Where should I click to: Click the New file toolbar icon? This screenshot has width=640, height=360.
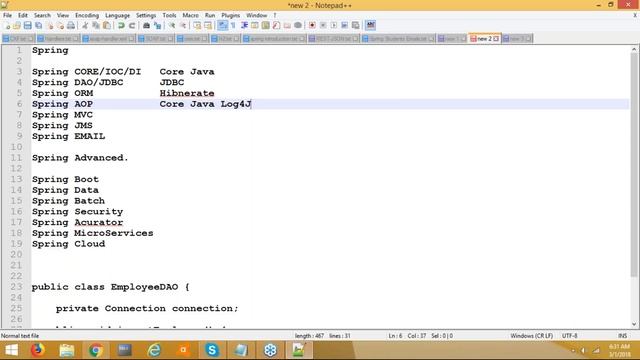[7, 25]
